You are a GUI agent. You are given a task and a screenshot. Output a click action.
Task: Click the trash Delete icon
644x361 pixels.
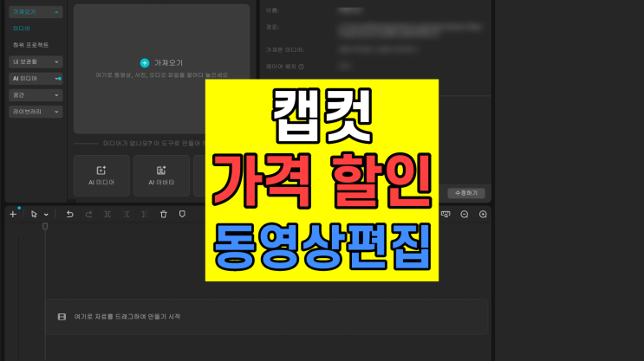pyautogui.click(x=164, y=214)
